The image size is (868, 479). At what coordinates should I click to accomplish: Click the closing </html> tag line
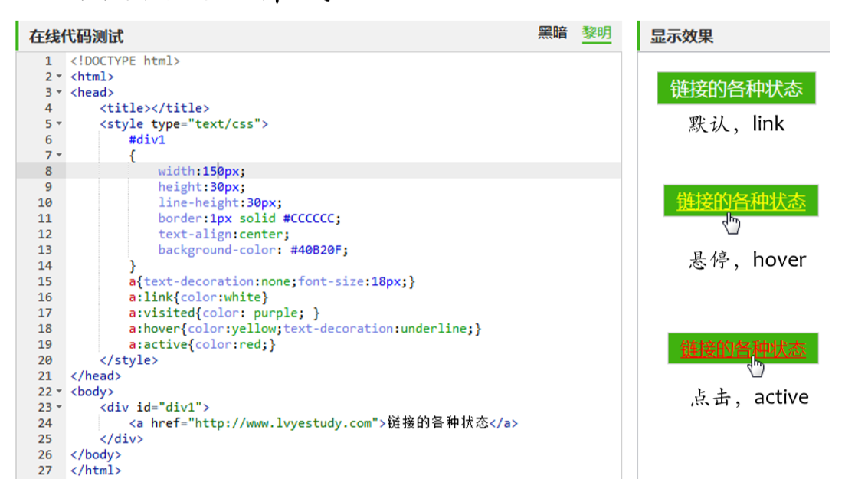pos(96,470)
